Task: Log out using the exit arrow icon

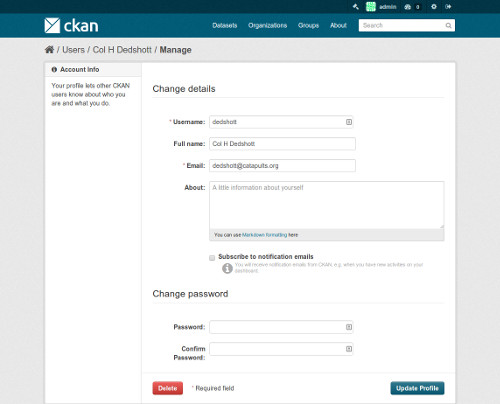Action: click(x=448, y=7)
